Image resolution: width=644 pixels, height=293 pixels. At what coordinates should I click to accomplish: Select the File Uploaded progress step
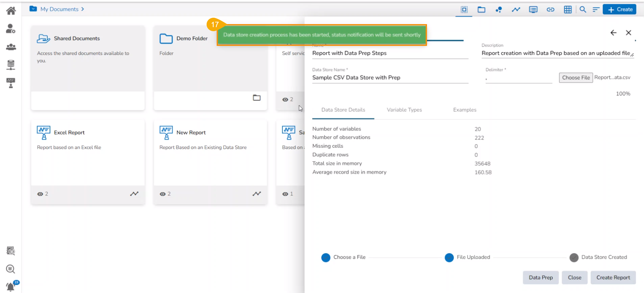(x=449, y=258)
